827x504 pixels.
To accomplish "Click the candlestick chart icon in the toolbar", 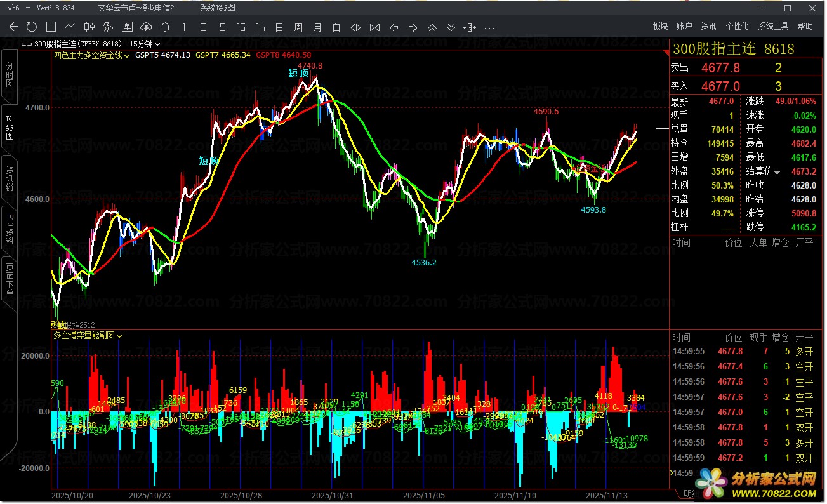I will [x=89, y=27].
